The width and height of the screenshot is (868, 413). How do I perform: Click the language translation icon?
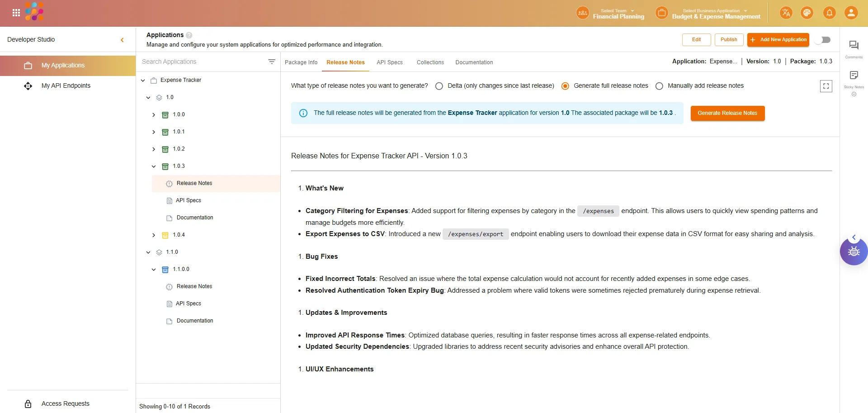click(x=786, y=13)
